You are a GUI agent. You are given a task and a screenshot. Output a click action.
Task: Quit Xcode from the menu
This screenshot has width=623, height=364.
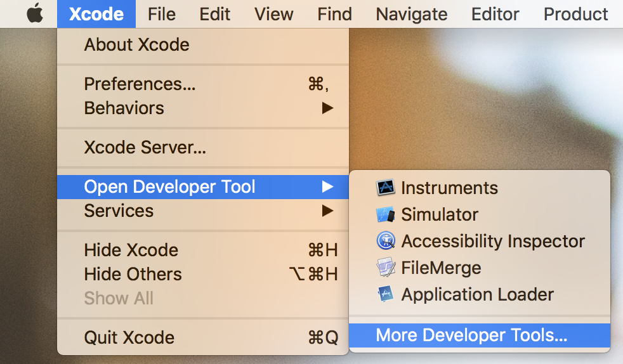coord(129,337)
